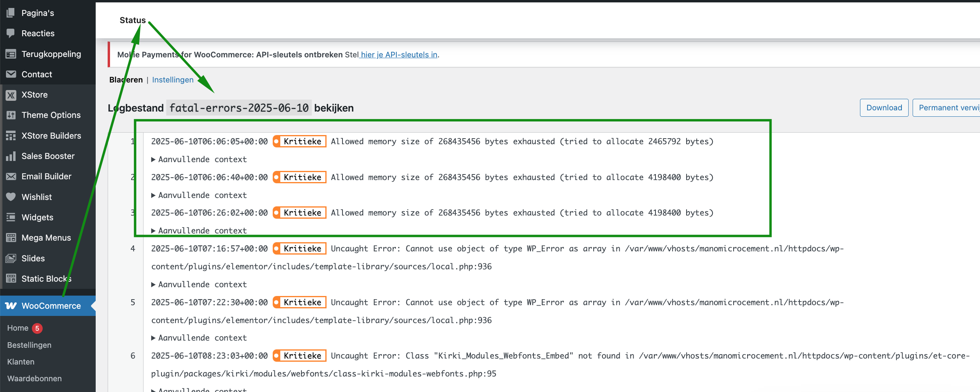Click Permanent verwijderen button
Screen dimensions: 980x392
point(946,108)
